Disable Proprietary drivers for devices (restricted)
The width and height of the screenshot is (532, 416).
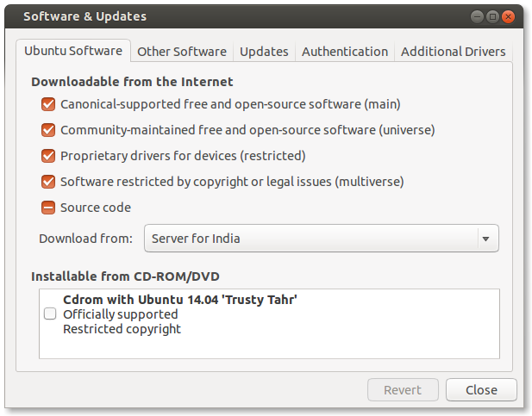48,156
